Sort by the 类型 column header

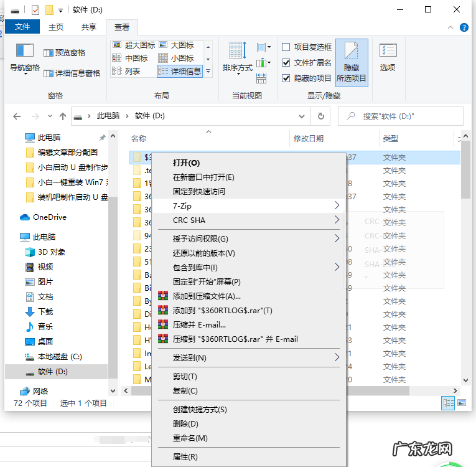(x=416, y=139)
